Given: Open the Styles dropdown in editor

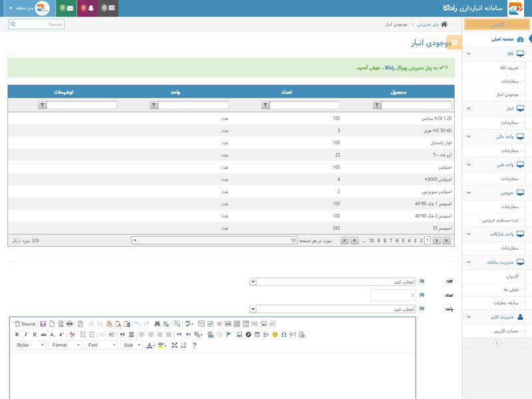Looking at the screenshot, I should coord(31,345).
